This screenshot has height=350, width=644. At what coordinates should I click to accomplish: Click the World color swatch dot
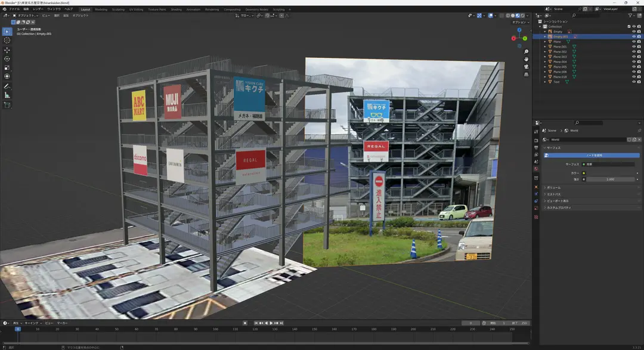(x=584, y=173)
